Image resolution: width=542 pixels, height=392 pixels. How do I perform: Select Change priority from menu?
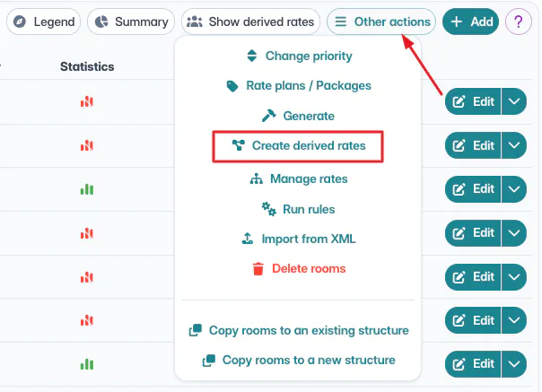coord(299,57)
